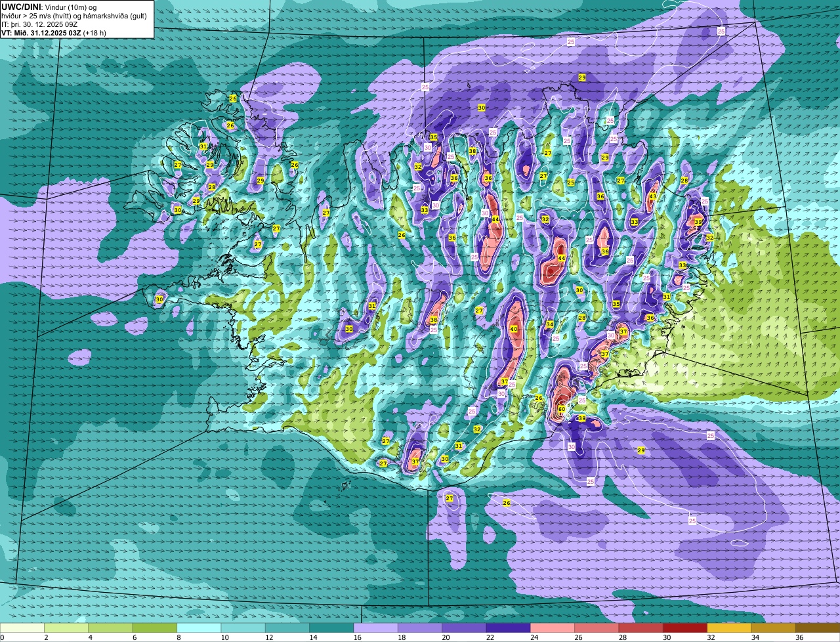The width and height of the screenshot is (840, 642).
Task: Pick the 4–6 green scale swatch
Action: pos(110,628)
